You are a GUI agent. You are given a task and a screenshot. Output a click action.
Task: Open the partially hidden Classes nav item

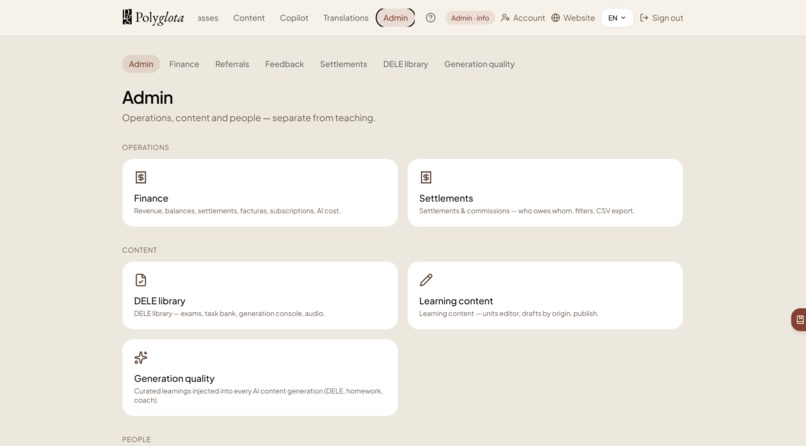208,18
